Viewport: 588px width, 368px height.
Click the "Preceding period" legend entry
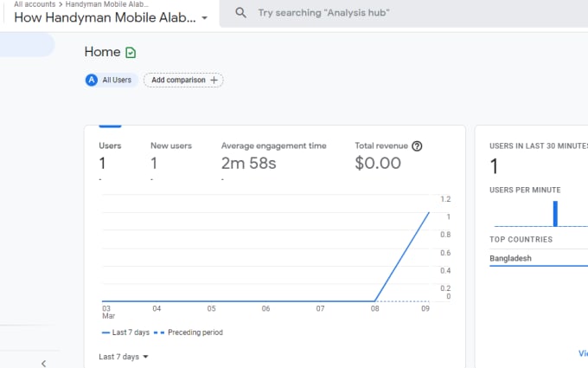tap(189, 332)
